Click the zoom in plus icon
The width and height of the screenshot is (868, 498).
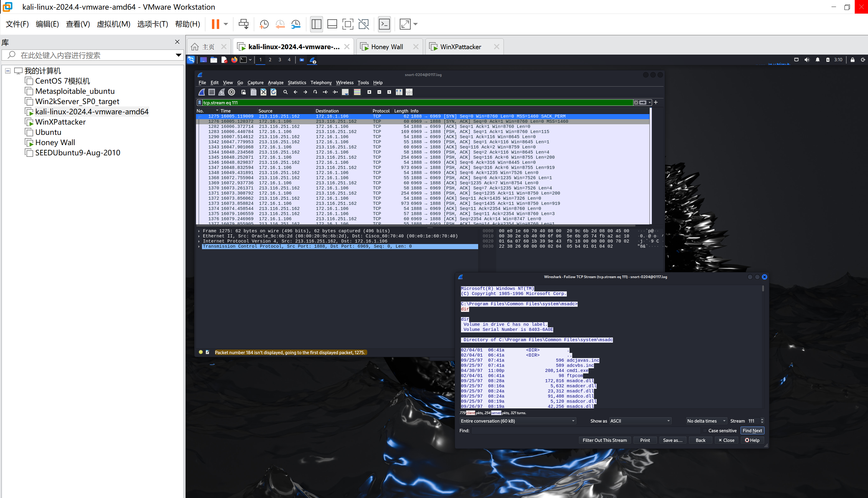(369, 92)
